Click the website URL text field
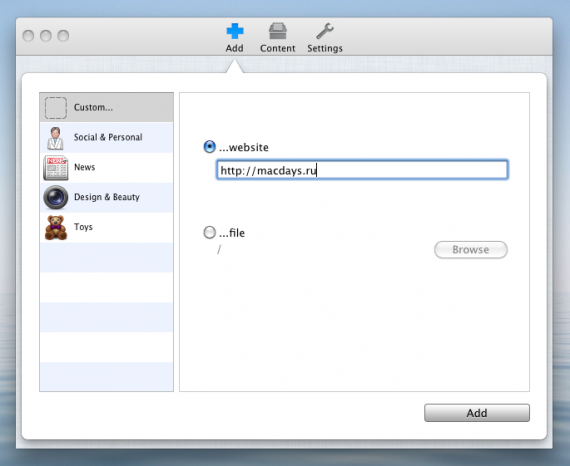 coord(362,170)
